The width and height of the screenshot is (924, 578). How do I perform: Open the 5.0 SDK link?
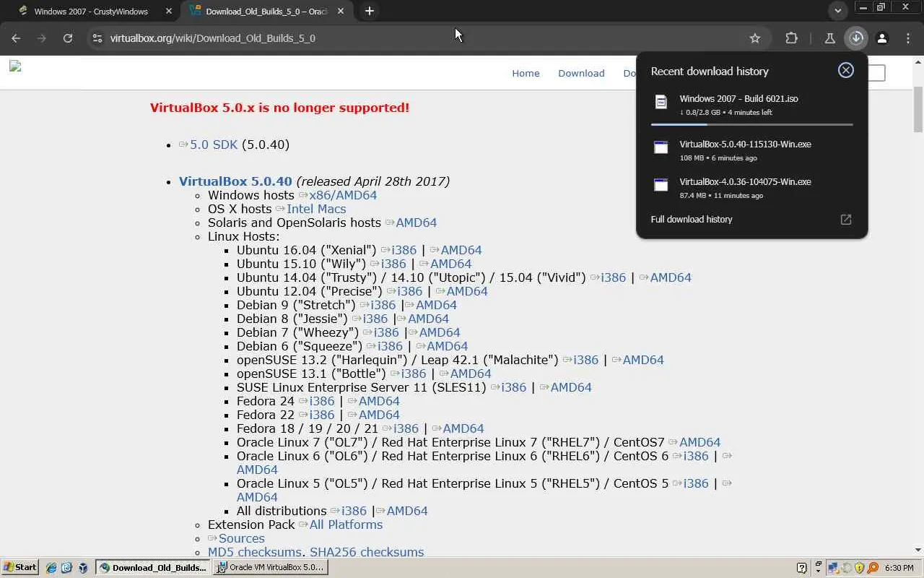[214, 144]
